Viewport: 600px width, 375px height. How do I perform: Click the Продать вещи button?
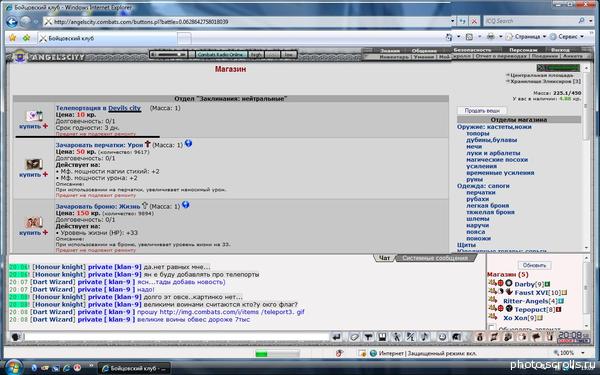pyautogui.click(x=482, y=110)
